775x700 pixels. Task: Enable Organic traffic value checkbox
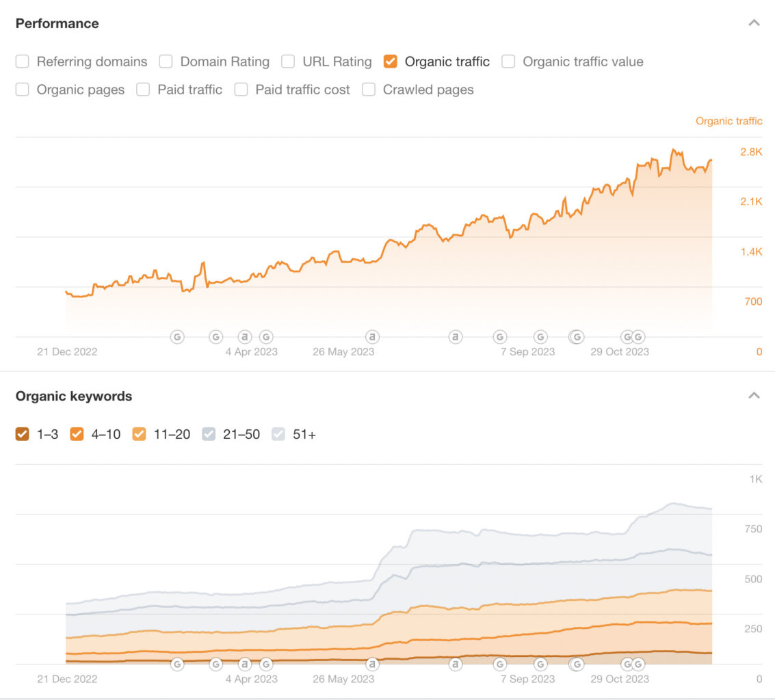pyautogui.click(x=508, y=62)
